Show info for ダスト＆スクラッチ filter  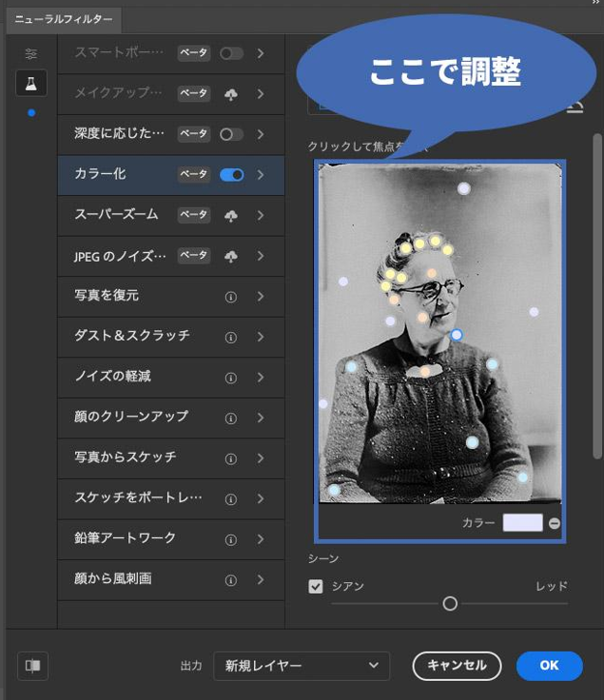[x=231, y=337]
